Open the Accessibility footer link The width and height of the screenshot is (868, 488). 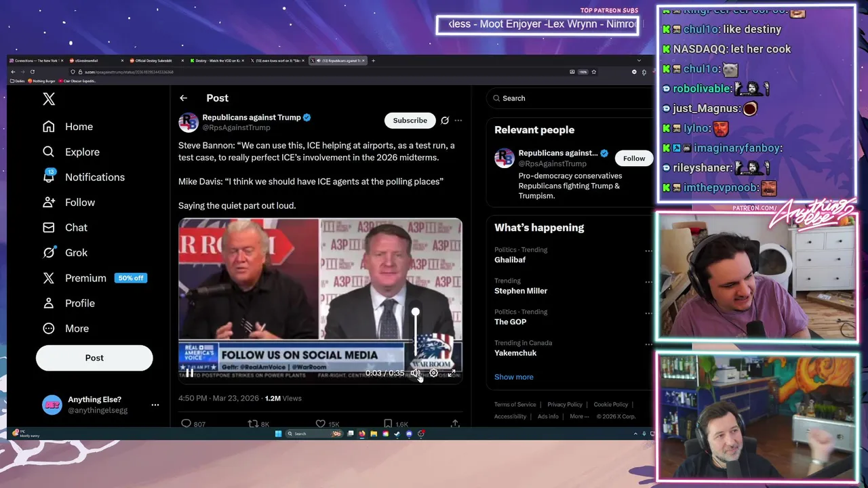point(510,416)
